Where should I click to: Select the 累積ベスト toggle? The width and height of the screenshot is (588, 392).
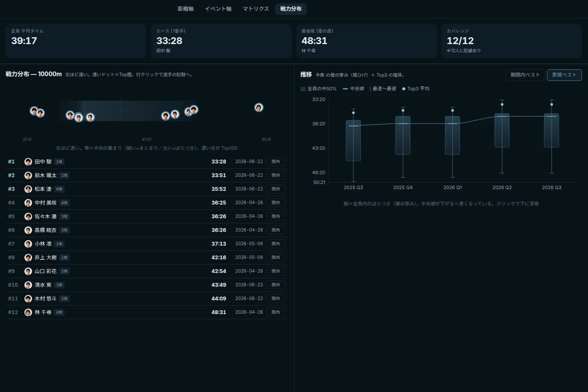coord(564,75)
